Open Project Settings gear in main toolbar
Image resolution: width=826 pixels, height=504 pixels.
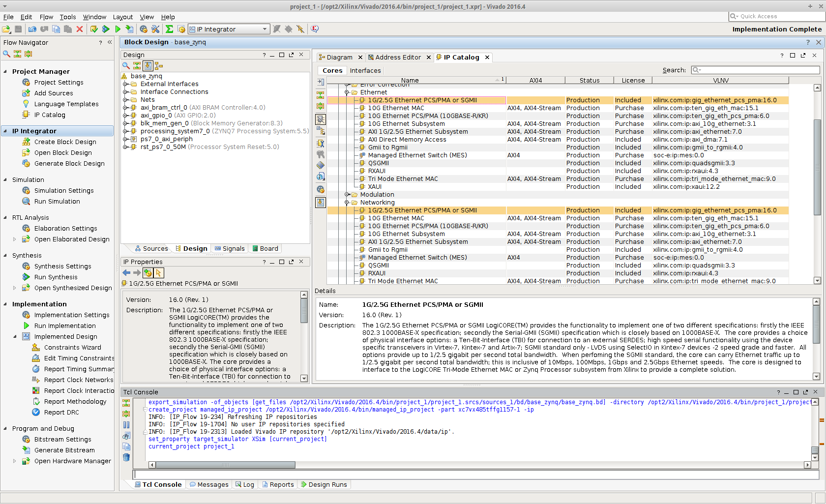(144, 29)
